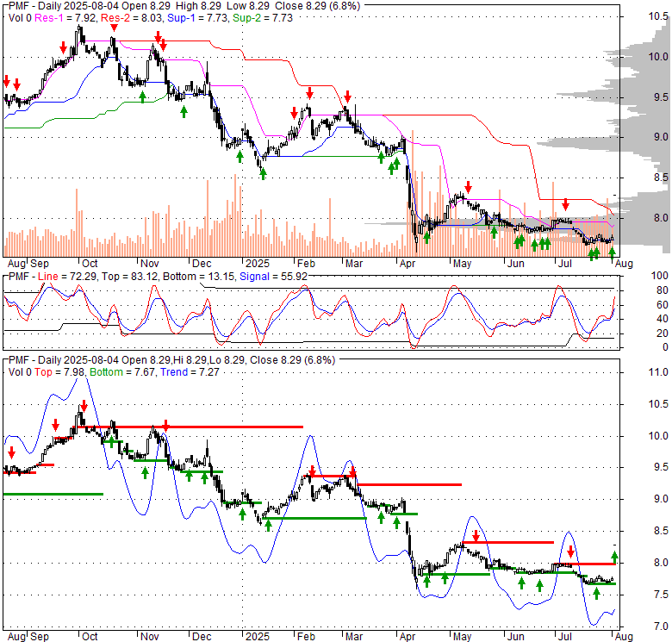This screenshot has width=672, height=642.
Task: Click the Mar month label under upper chart
Action: click(354, 264)
